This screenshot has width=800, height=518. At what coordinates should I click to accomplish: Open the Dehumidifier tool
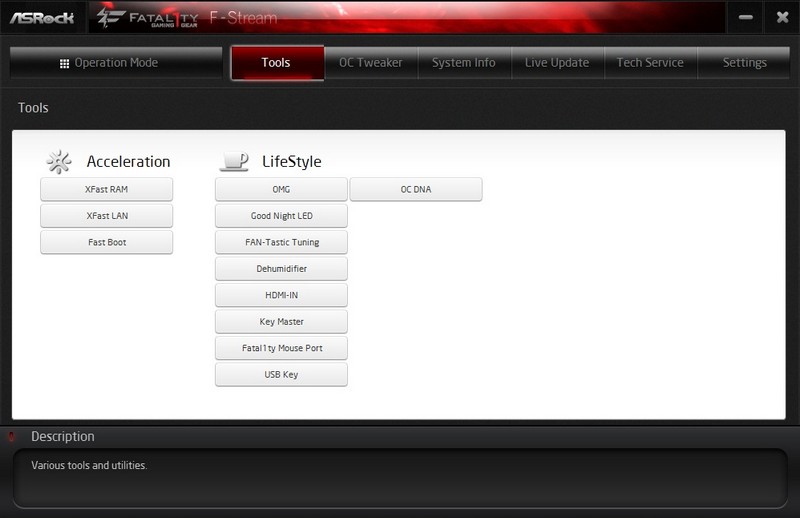281,269
